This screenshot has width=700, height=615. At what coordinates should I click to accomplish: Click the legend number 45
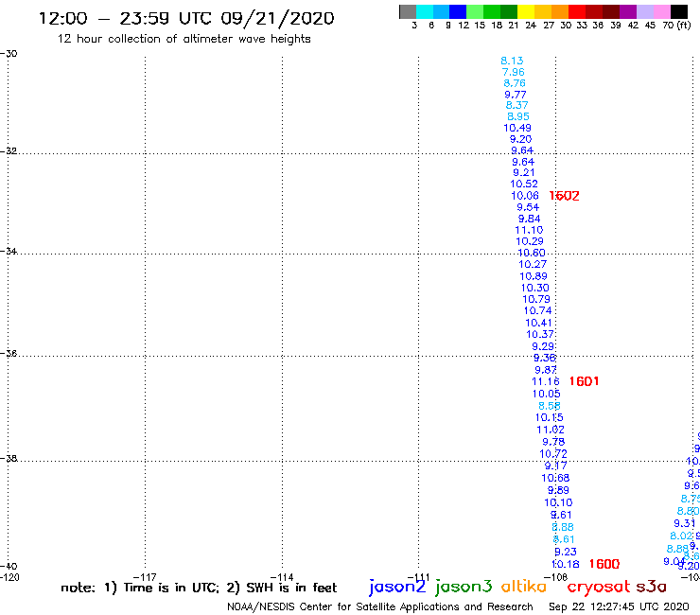pyautogui.click(x=650, y=26)
